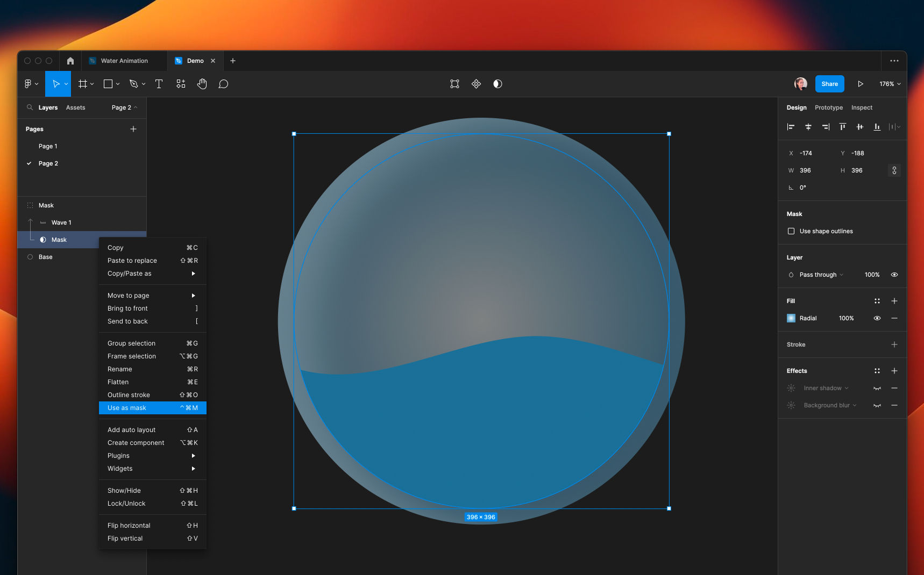Align selection to left

click(791, 127)
